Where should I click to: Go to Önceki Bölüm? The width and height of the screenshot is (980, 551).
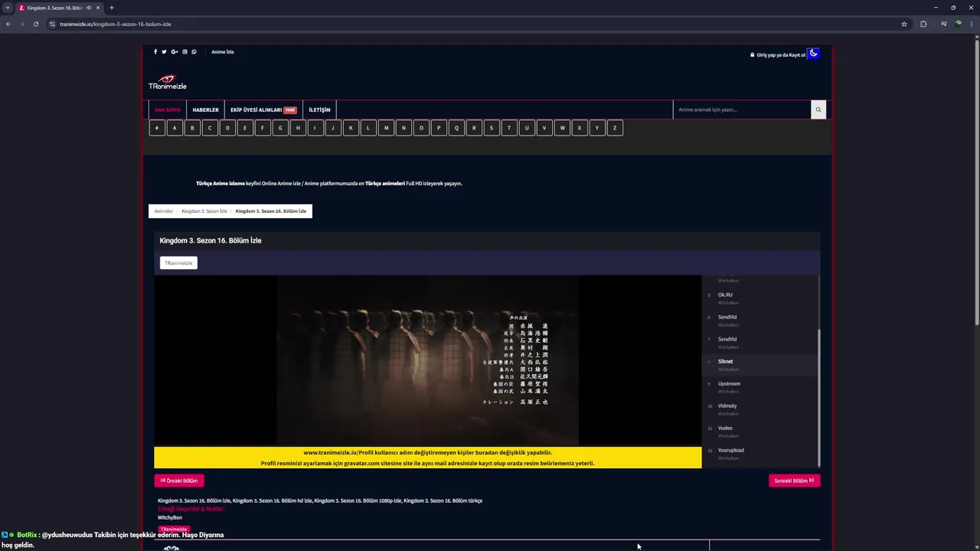click(179, 481)
